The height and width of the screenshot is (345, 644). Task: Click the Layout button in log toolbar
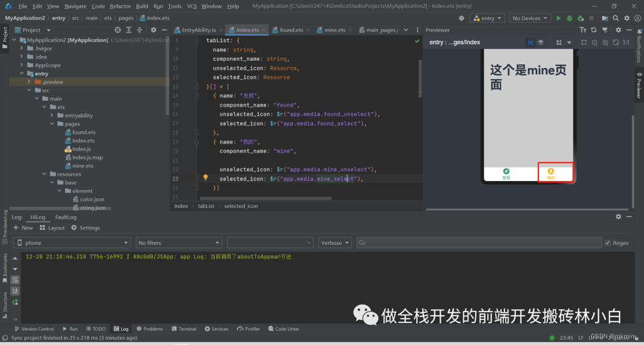[x=52, y=228]
